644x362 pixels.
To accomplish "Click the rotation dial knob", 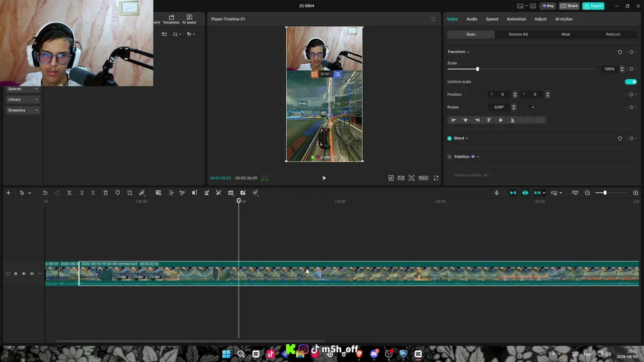I will [532, 107].
